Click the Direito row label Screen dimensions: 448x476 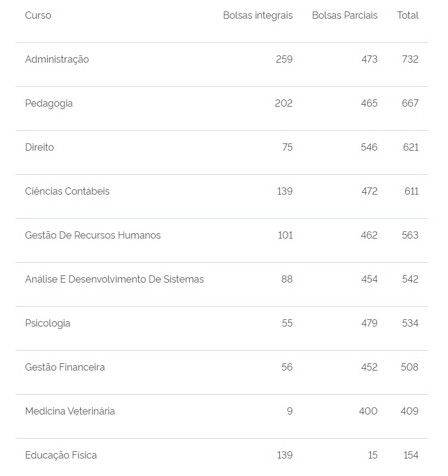coord(39,148)
